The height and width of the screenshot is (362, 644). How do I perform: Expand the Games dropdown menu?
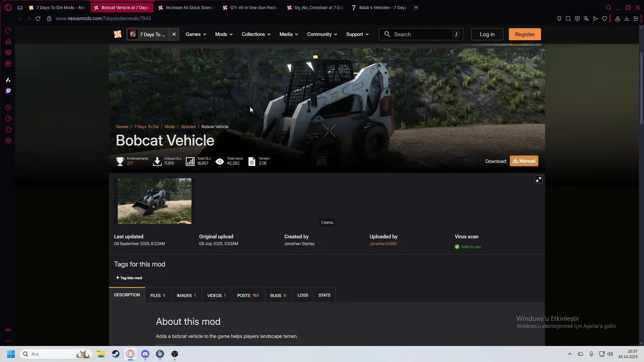coord(196,34)
